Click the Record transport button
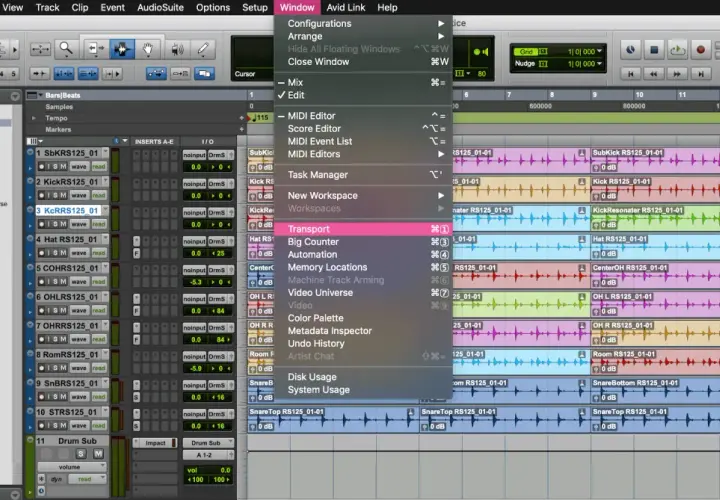 701,49
